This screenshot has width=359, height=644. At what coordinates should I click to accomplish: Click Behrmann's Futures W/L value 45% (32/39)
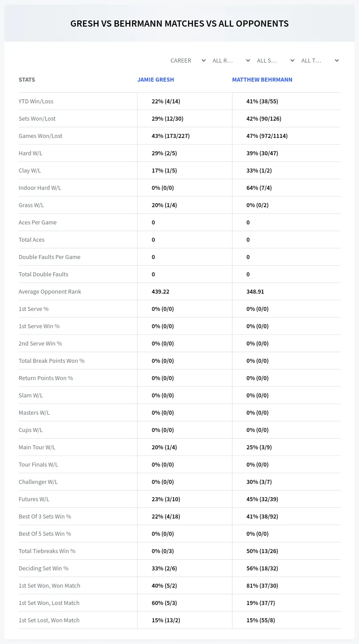click(262, 499)
